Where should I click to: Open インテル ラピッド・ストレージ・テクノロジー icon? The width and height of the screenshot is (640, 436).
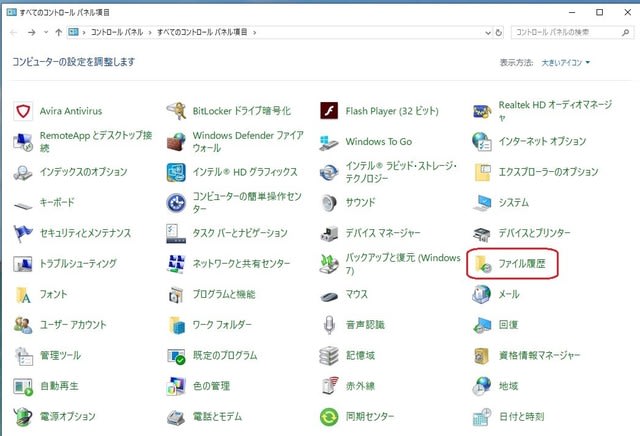click(329, 172)
